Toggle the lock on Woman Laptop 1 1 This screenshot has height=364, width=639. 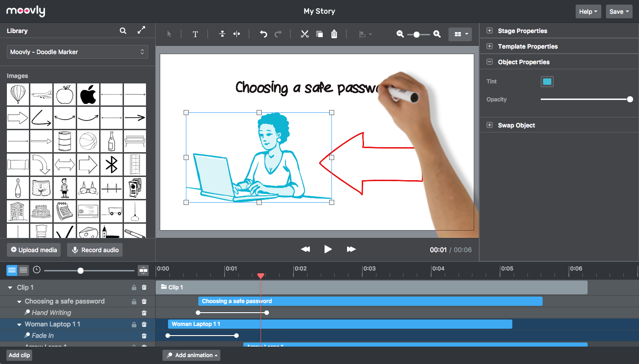(x=134, y=325)
